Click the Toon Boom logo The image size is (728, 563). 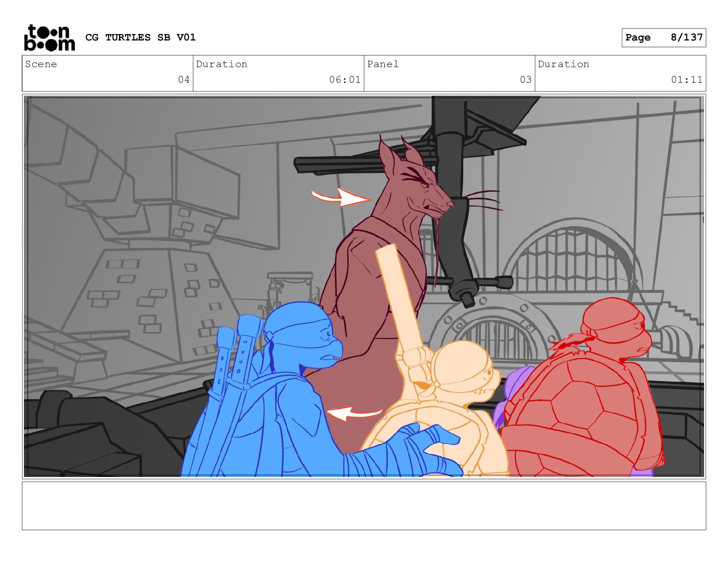(49, 38)
